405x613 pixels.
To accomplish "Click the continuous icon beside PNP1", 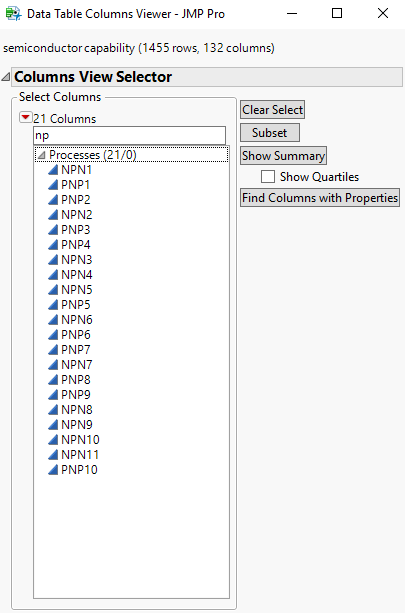I will click(53, 185).
